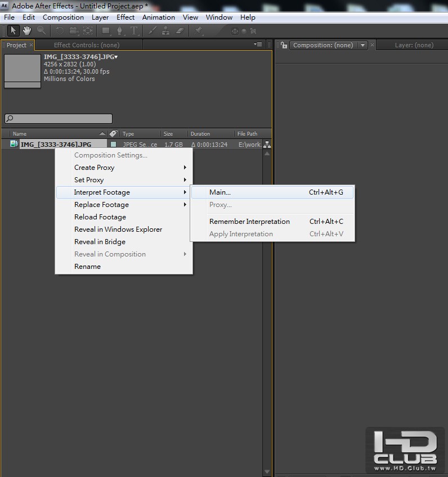This screenshot has height=477, width=448.
Task: Select the Zoom magnifier tool
Action: tap(42, 31)
